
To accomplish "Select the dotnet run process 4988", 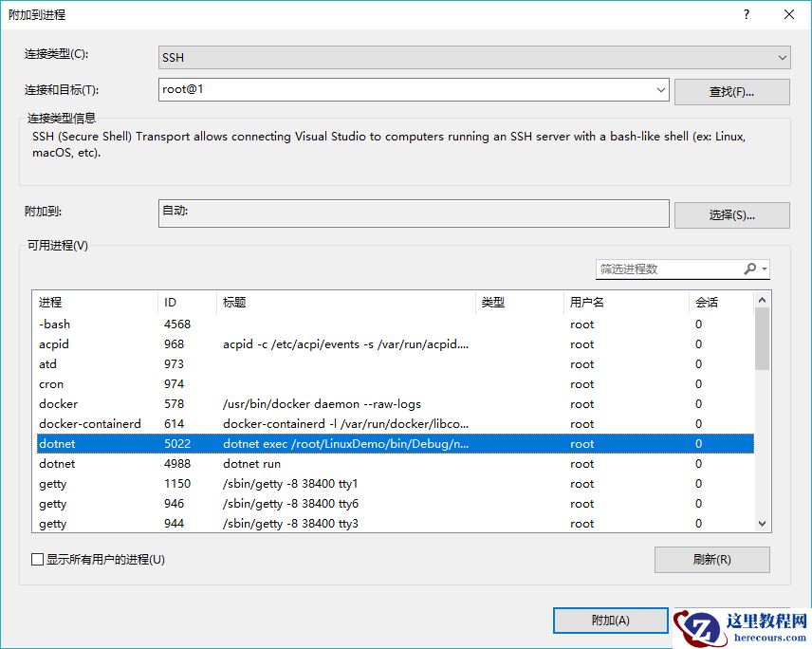I will (x=396, y=464).
